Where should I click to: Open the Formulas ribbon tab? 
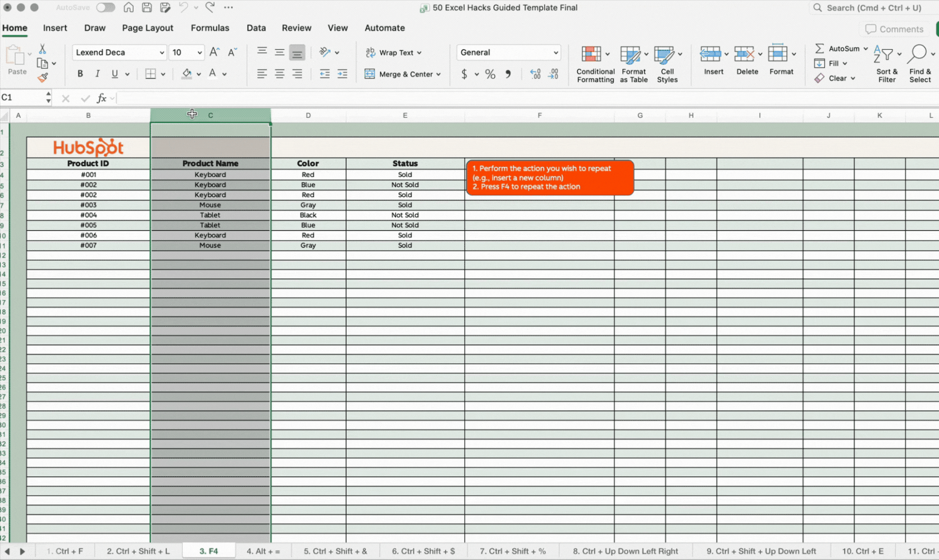[x=209, y=28]
